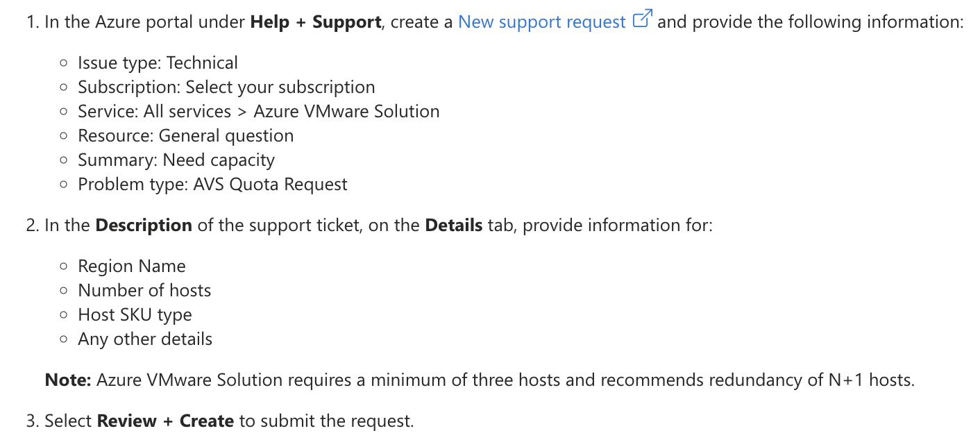Click the Host SKU type bullet item

click(135, 315)
